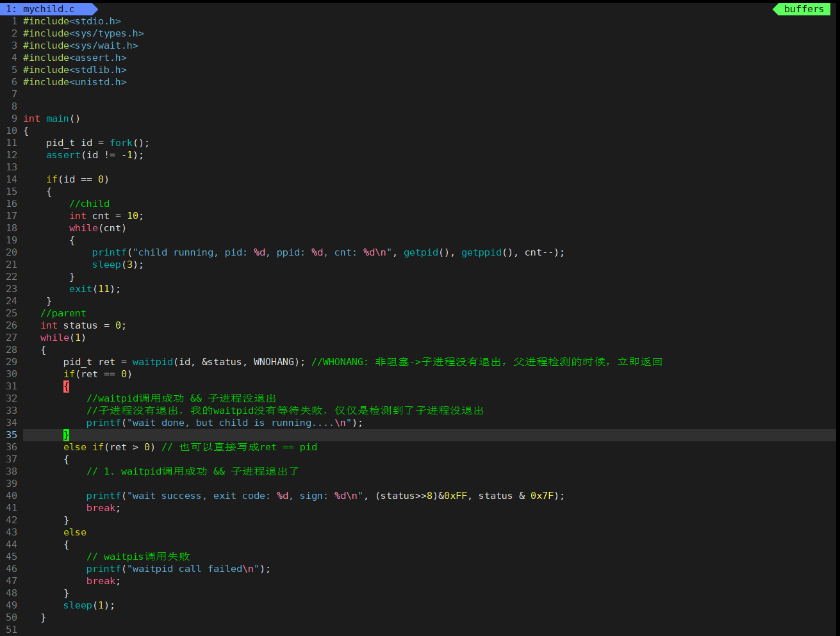Screen dimensions: 840x636
Task: Click the comment on line 38
Action: (193, 471)
